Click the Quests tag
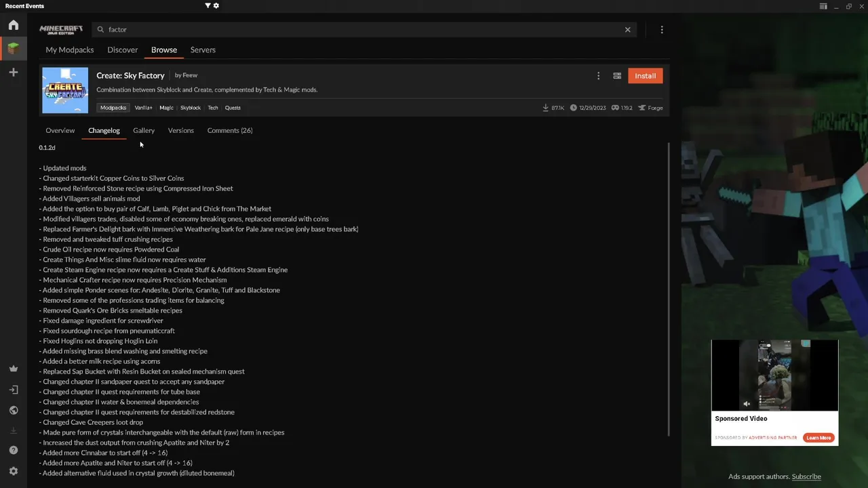The image size is (868, 488). pyautogui.click(x=233, y=108)
